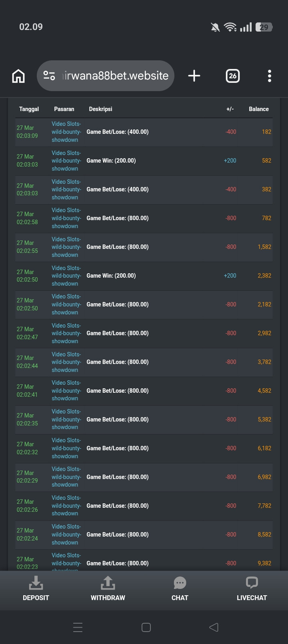288x644 pixels.
Task: Click the address bar URL text
Action: click(115, 76)
